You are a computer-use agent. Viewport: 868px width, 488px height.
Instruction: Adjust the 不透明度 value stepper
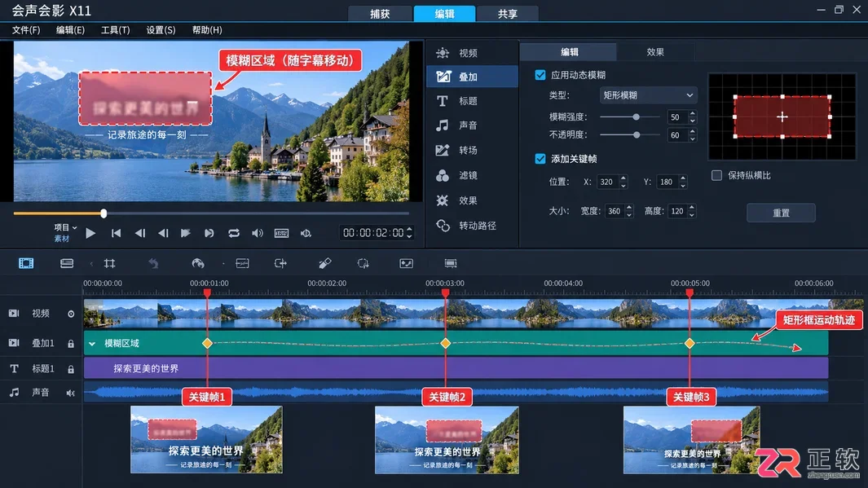(693, 135)
